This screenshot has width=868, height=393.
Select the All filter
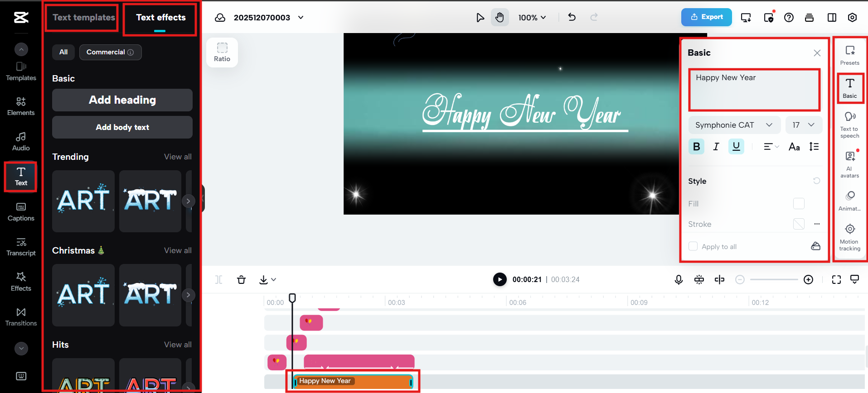(63, 52)
